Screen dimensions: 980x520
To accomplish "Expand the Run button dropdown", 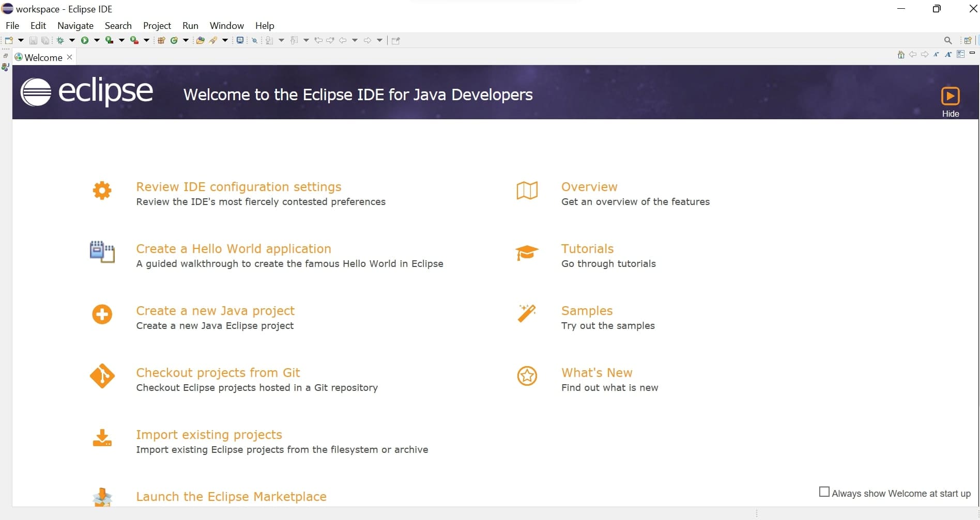I will click(96, 40).
